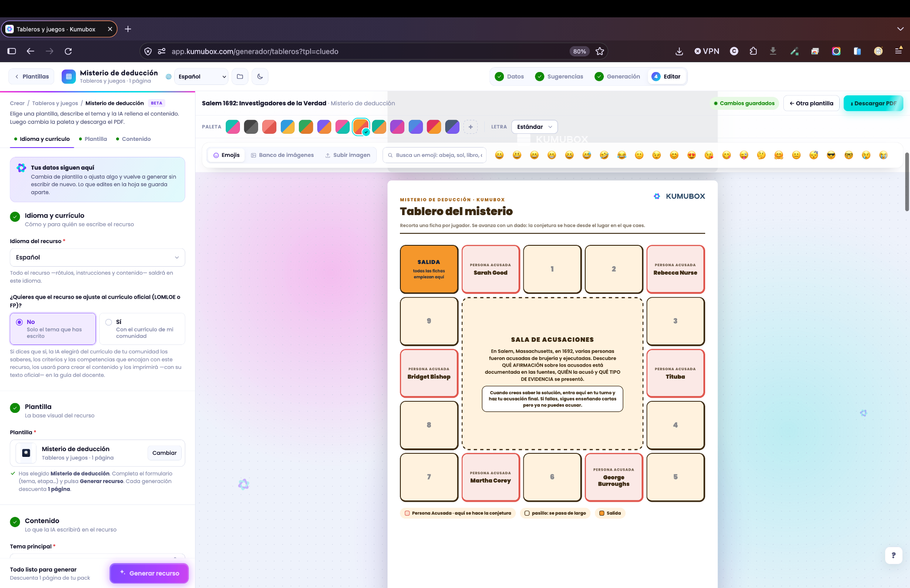Viewport: 910px width, 588px height.
Task: Go back with the browser arrow
Action: tap(30, 51)
